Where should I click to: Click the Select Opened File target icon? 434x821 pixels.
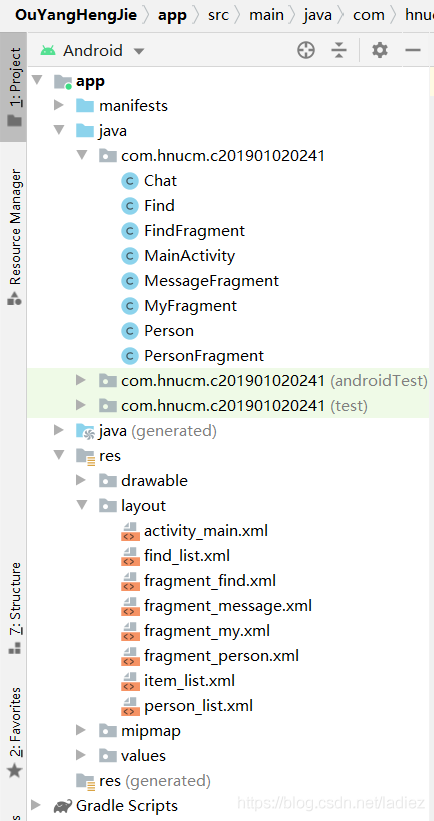tap(306, 50)
